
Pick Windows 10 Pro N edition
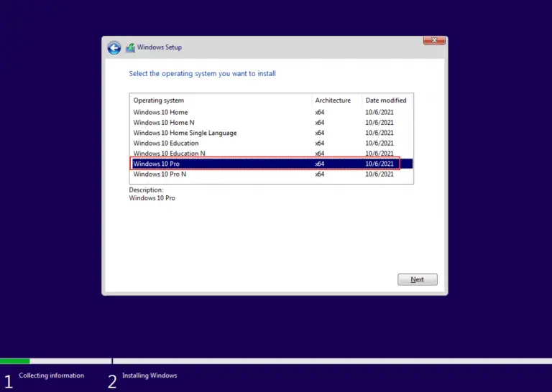click(272, 174)
